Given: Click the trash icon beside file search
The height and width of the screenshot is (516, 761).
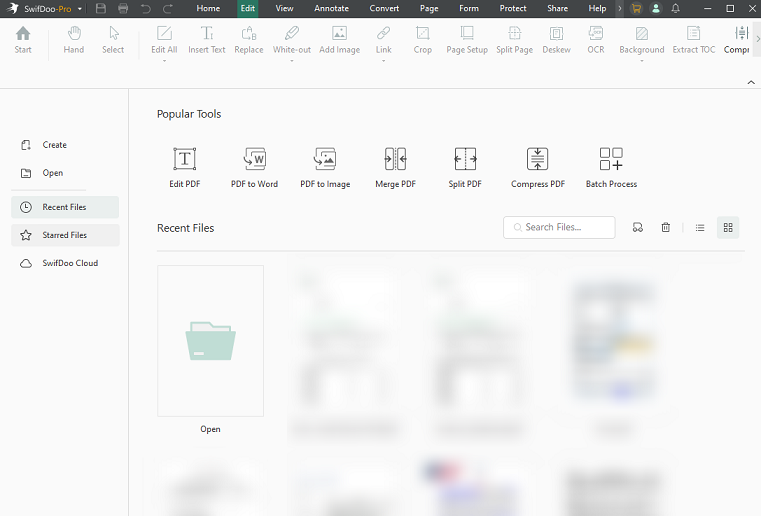Looking at the screenshot, I should pos(666,227).
